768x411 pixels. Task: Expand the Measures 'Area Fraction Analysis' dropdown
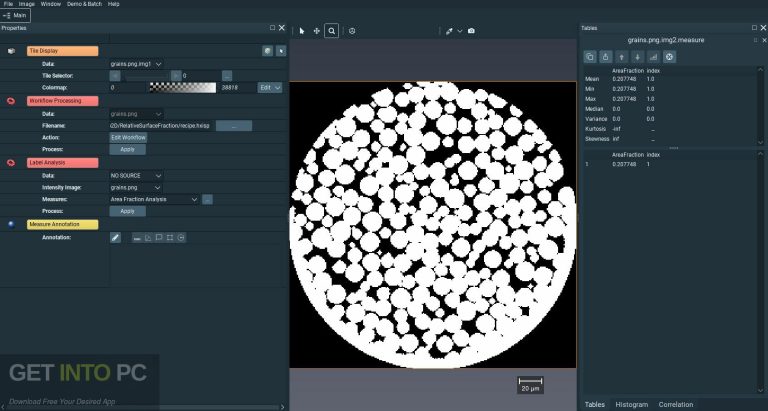tap(154, 199)
